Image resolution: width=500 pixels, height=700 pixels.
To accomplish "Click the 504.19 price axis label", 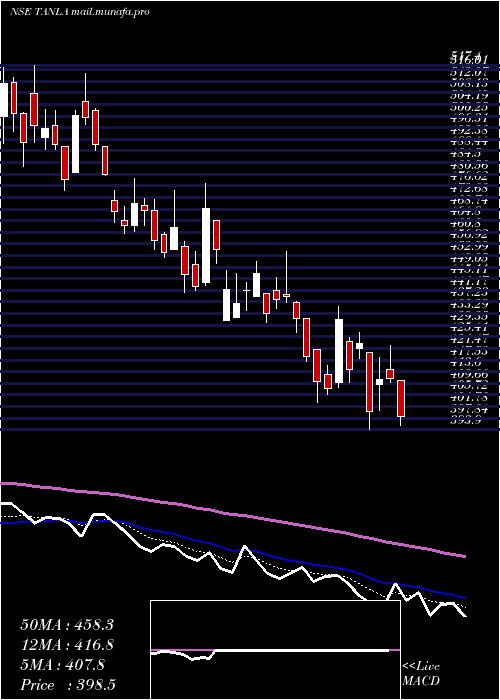I will [x=469, y=96].
